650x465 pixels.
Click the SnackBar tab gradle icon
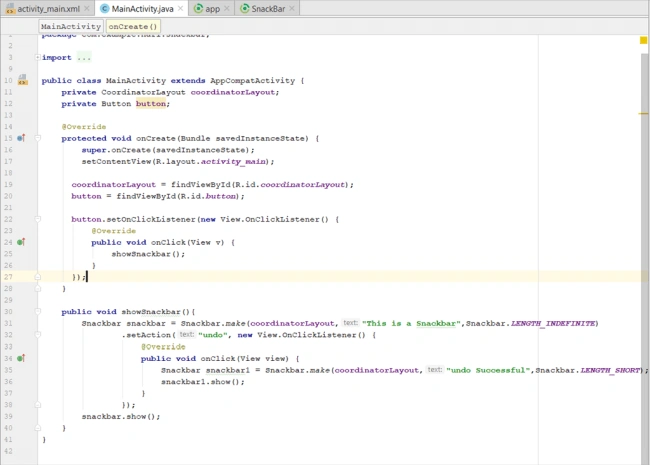245,8
